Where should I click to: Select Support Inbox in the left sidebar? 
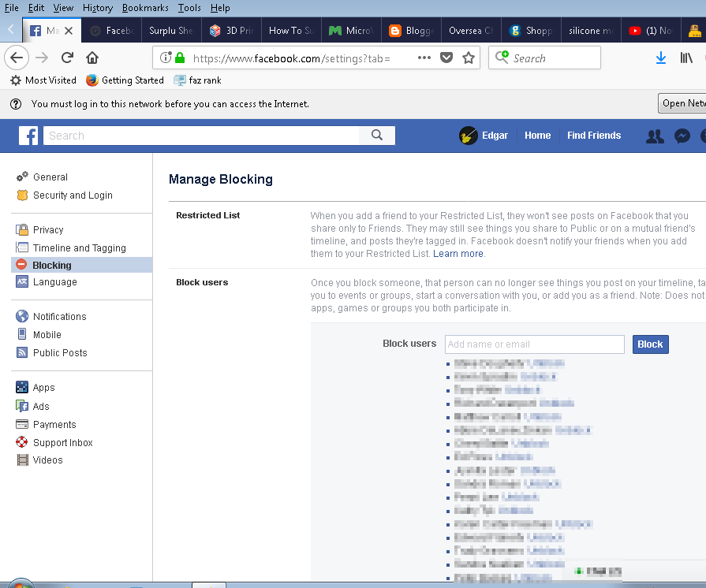[x=62, y=442]
